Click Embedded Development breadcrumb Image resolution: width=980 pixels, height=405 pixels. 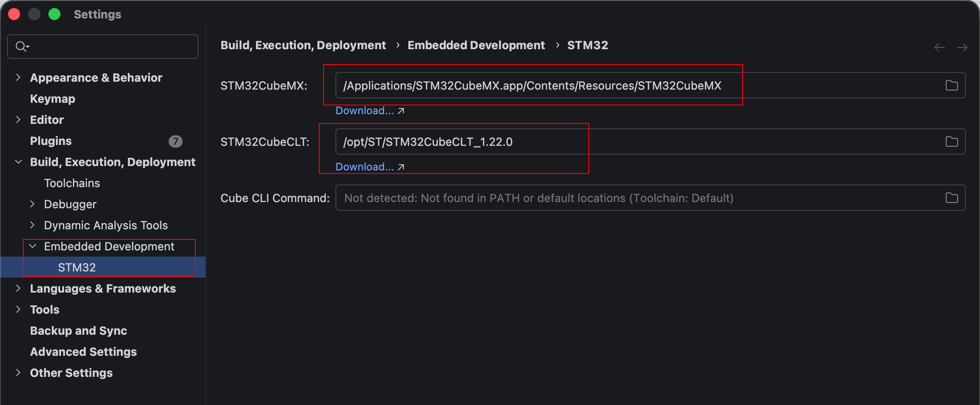pos(476,45)
